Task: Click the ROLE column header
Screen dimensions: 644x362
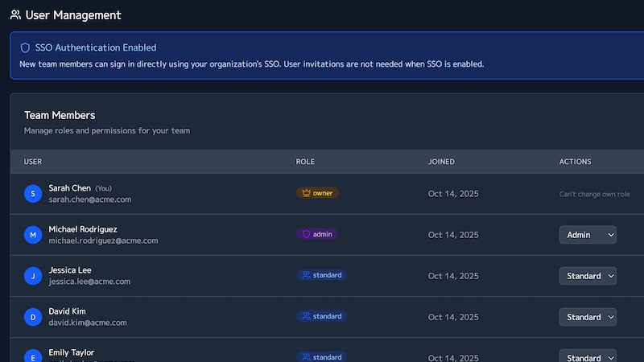Action: (x=305, y=162)
